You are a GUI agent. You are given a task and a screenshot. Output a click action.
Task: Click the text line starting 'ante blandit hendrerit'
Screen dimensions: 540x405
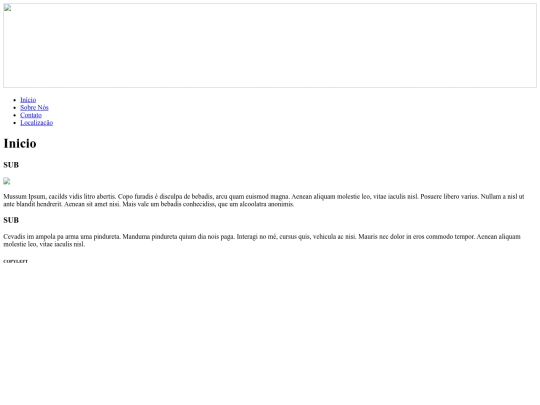pos(149,204)
